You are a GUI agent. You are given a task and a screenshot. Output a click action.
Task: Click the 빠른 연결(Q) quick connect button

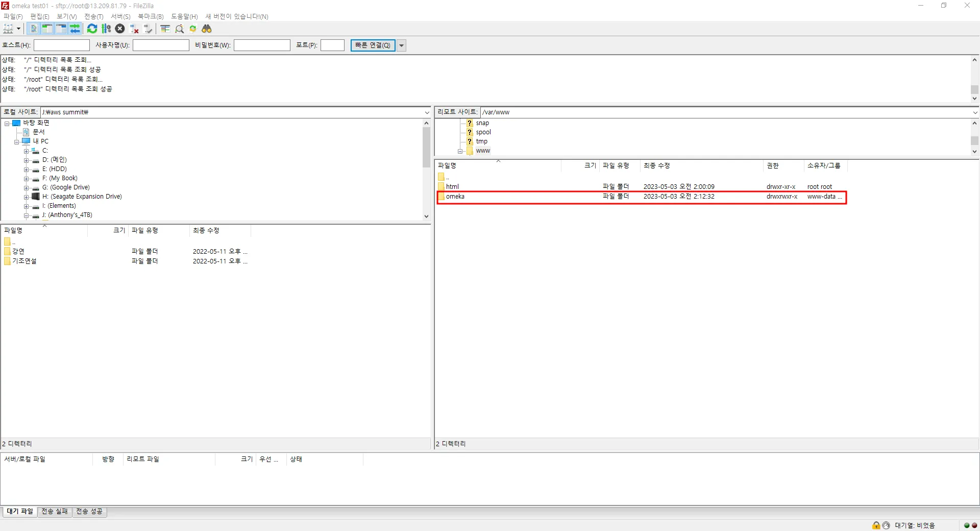click(373, 45)
